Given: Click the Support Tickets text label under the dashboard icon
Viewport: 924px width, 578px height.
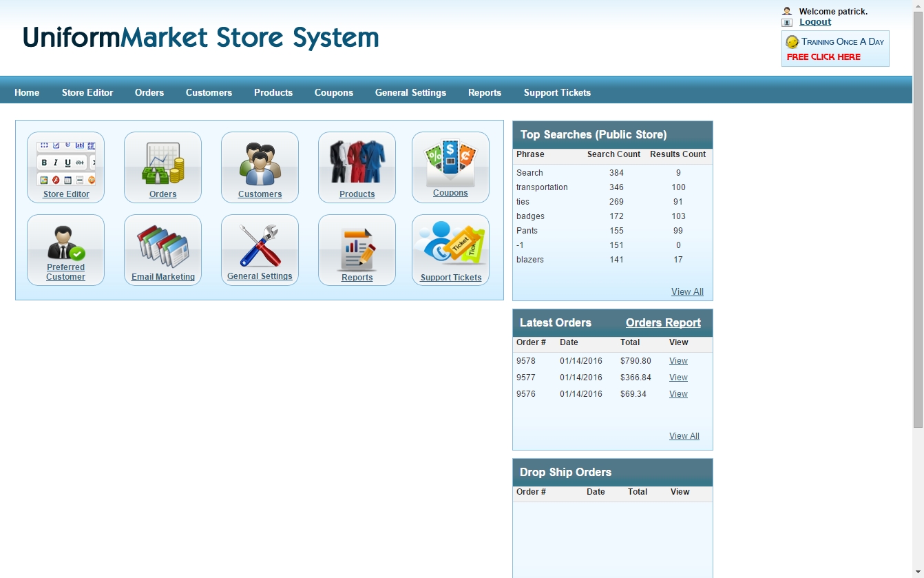Looking at the screenshot, I should tap(451, 278).
